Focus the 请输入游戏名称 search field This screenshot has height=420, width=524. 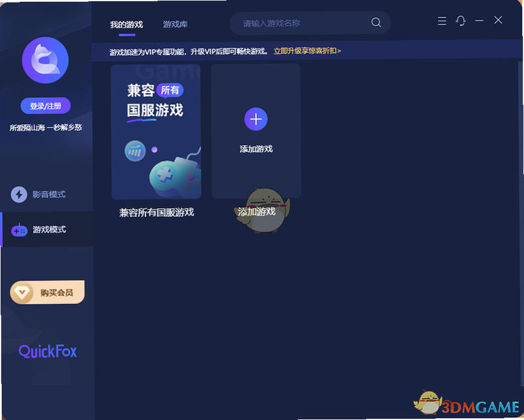[310, 23]
